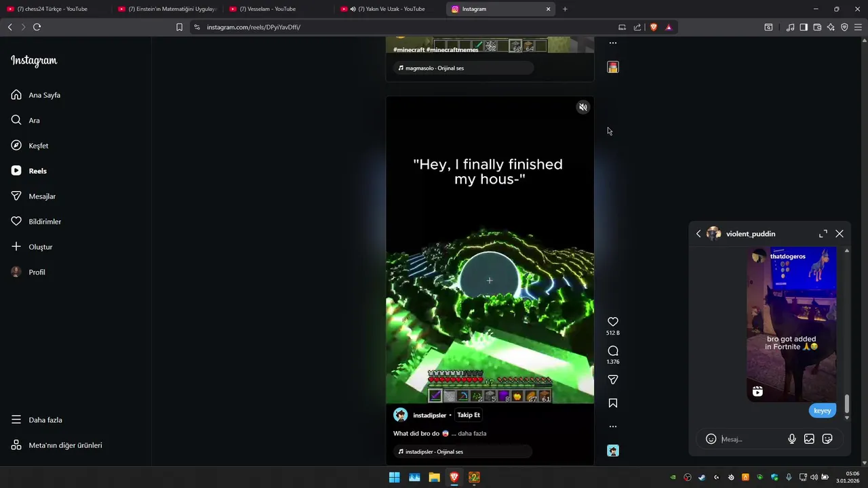
Task: Like the instadipsler reel with the heart icon
Action: pos(613,322)
